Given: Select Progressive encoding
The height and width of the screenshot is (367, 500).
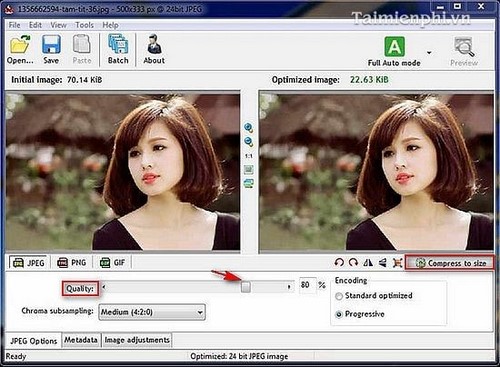Looking at the screenshot, I should point(360,314).
